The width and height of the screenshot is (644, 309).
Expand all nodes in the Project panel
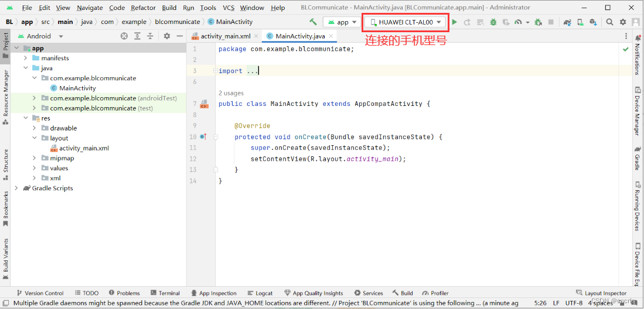point(138,36)
